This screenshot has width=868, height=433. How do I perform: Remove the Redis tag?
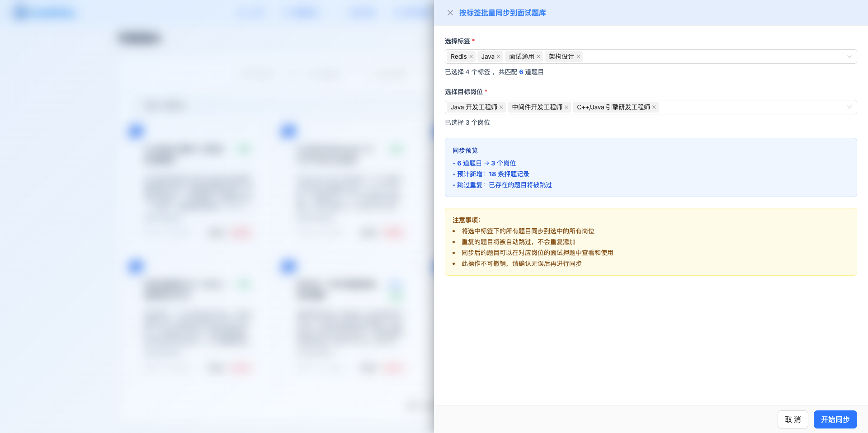coord(471,56)
